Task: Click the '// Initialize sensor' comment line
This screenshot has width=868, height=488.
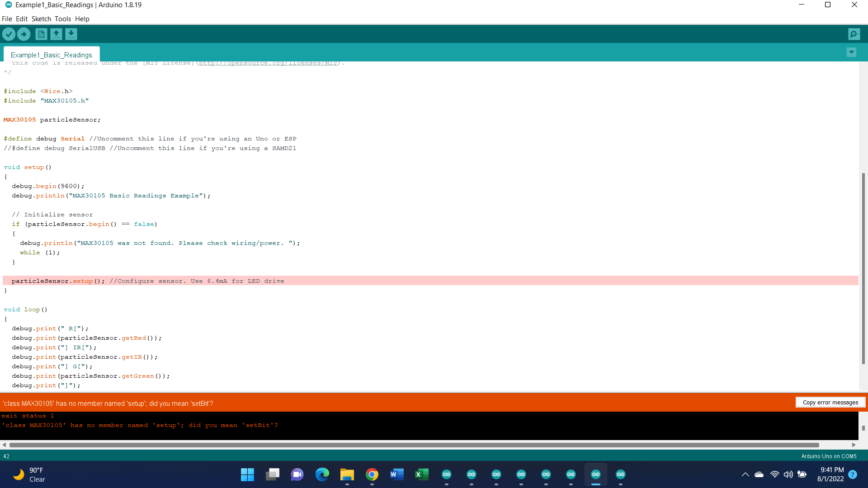Action: [52, 215]
